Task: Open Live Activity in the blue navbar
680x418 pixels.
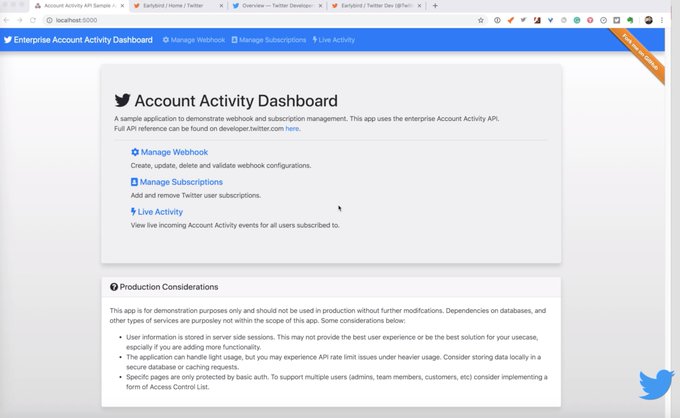Action: click(x=333, y=40)
